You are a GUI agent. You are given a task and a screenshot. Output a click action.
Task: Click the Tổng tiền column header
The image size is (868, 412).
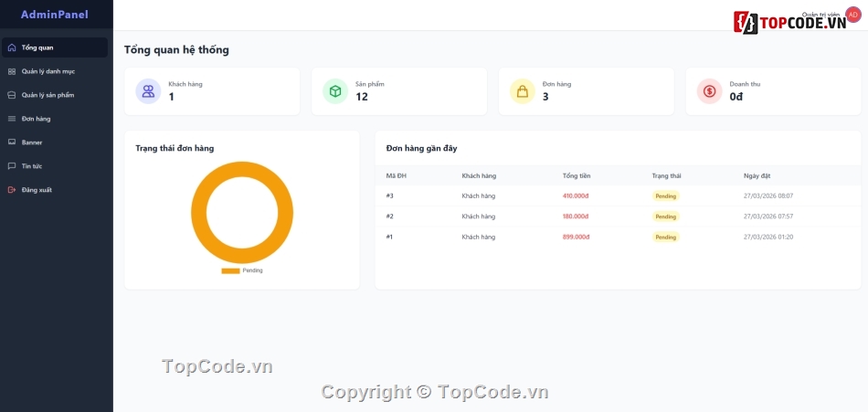coord(577,176)
